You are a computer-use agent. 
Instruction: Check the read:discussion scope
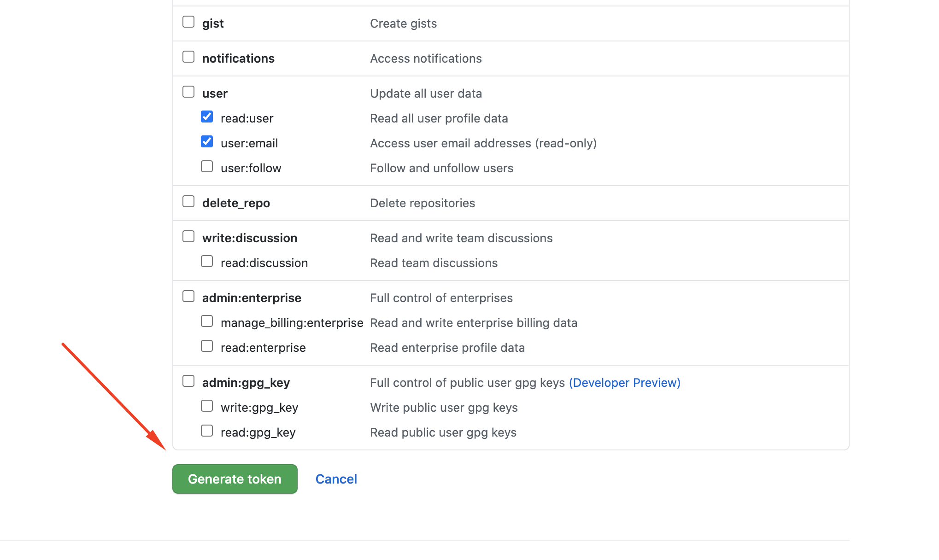click(207, 261)
